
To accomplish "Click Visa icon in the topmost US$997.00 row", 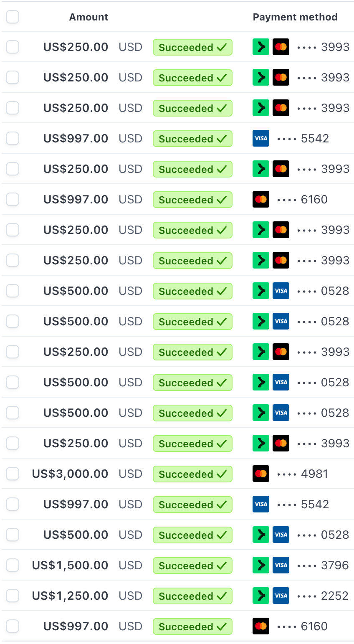I will tap(261, 138).
